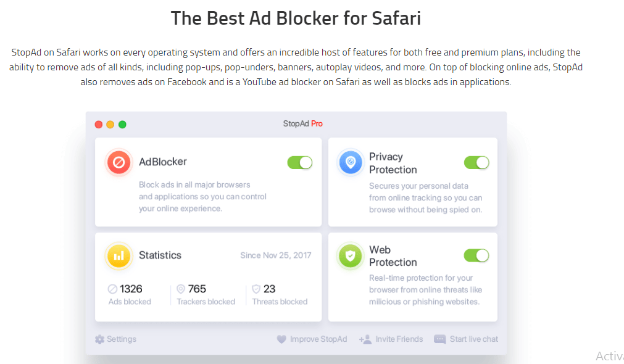Click the green maximize window dot

(122, 124)
